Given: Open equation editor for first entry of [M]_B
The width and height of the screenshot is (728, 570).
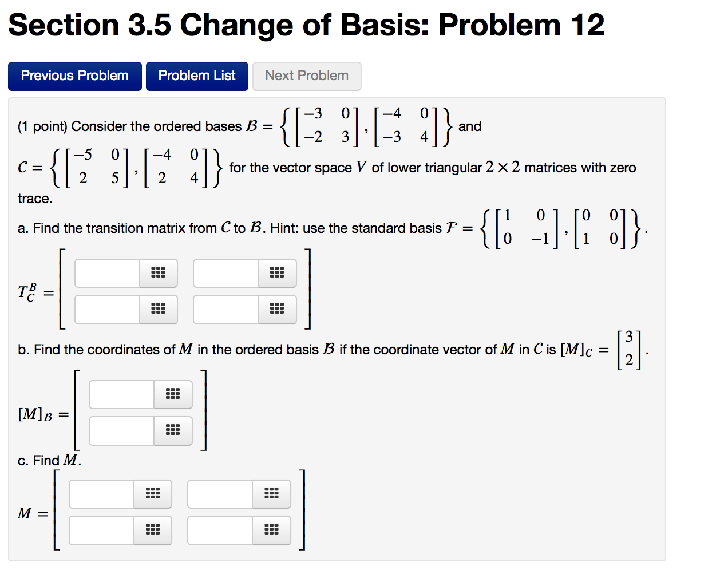Looking at the screenshot, I should (x=173, y=394).
